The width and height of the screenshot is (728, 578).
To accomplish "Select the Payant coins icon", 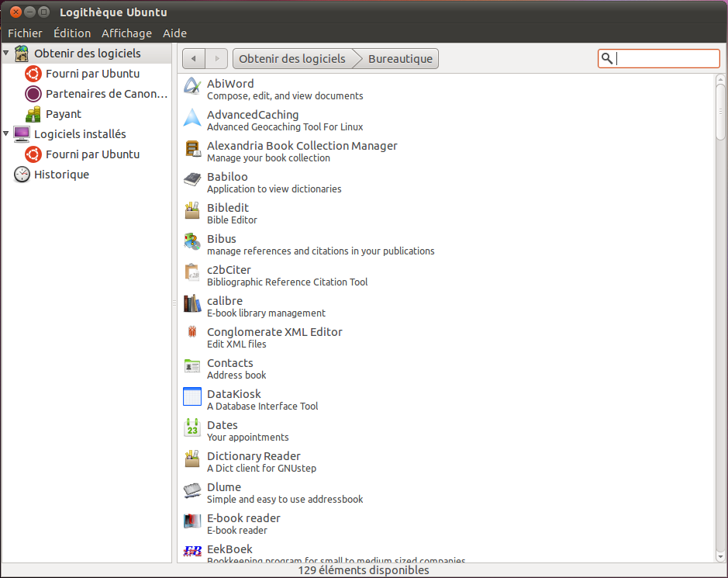I will [x=33, y=114].
